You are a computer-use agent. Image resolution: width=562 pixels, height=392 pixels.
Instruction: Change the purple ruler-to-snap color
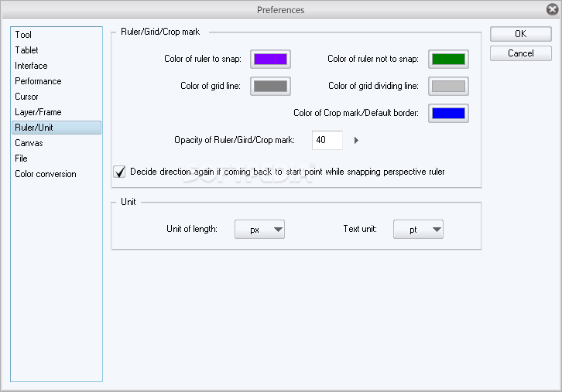coord(270,59)
